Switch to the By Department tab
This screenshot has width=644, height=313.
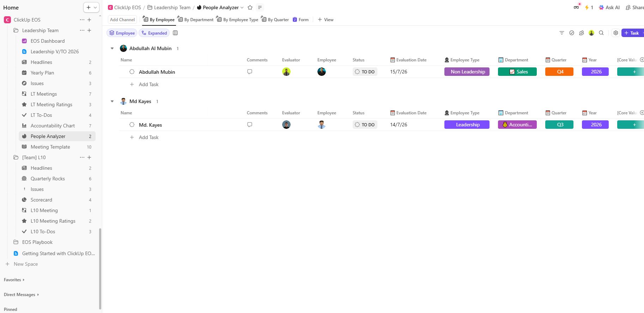coord(196,20)
